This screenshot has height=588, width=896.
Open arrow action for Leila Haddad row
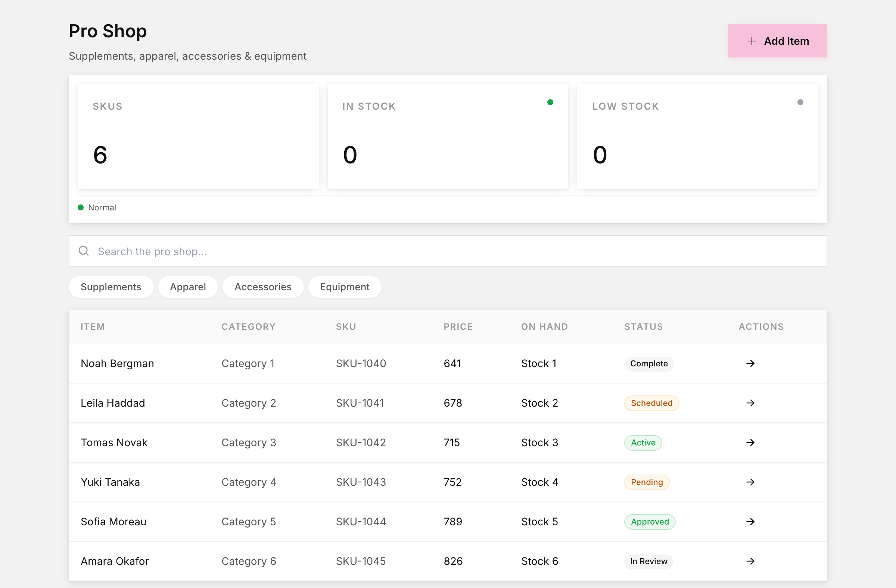click(750, 403)
